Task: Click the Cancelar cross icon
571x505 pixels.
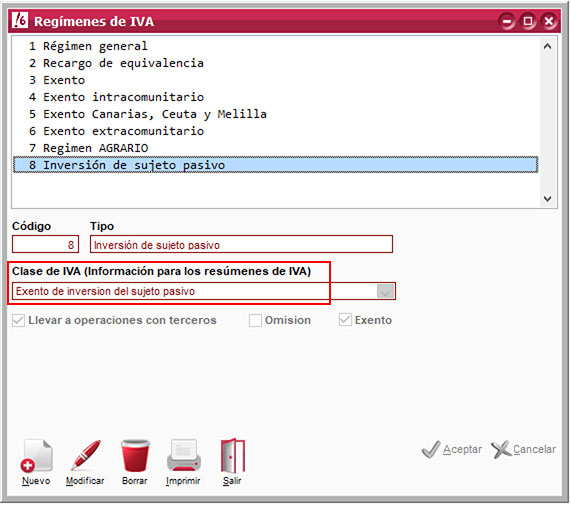Action: pyautogui.click(x=501, y=449)
